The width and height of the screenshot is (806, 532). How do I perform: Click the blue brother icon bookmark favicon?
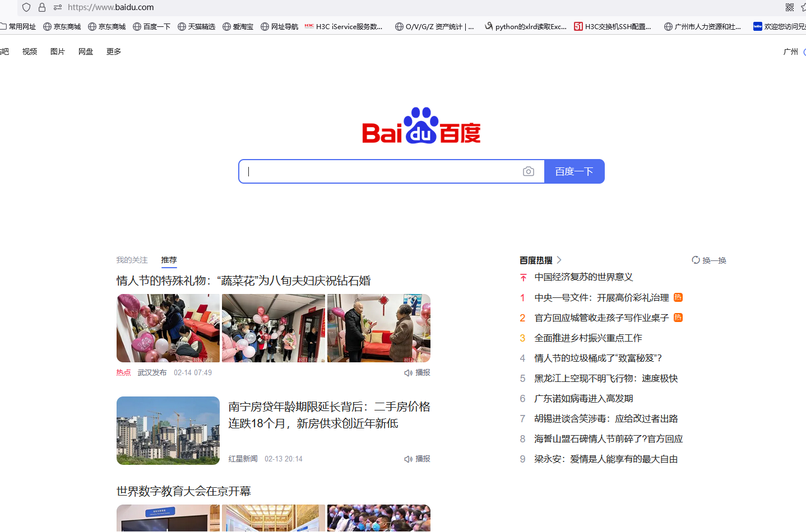758,26
